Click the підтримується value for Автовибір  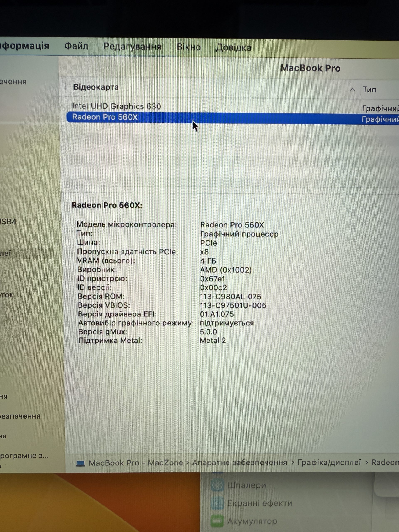[x=227, y=323]
